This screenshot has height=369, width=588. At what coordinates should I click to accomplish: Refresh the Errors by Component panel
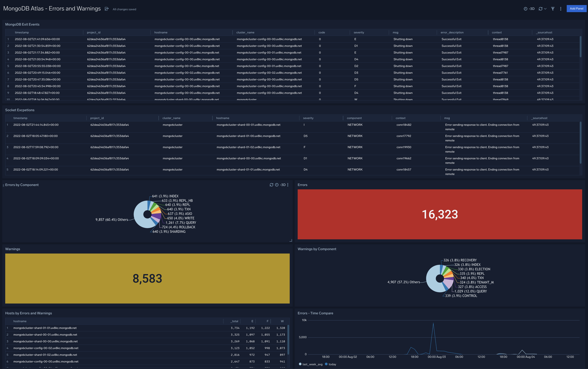pyautogui.click(x=272, y=185)
